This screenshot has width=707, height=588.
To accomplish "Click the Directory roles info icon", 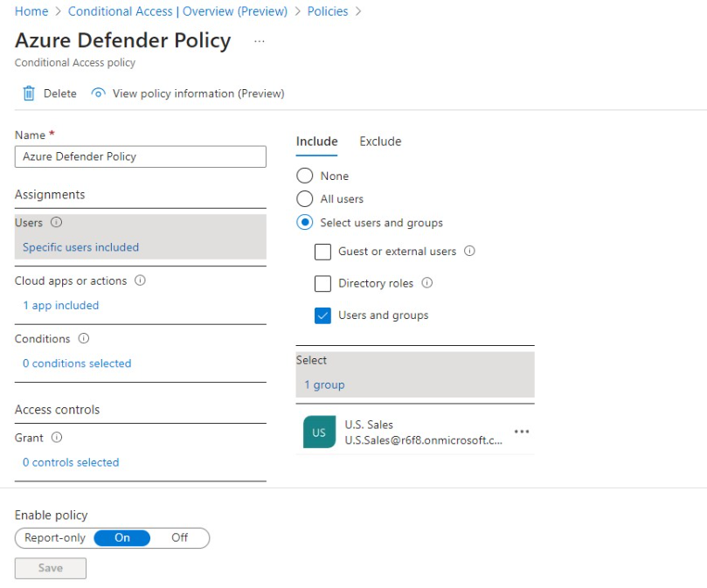I will coord(427,283).
